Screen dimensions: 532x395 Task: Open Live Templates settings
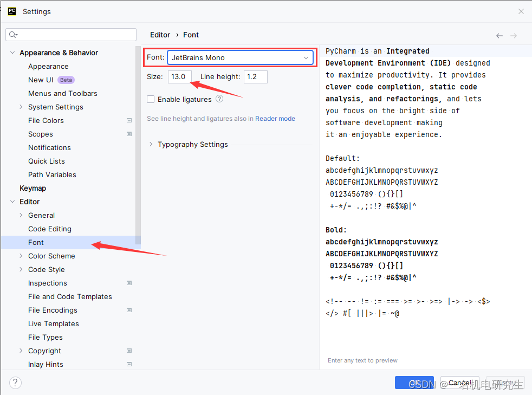pos(54,323)
